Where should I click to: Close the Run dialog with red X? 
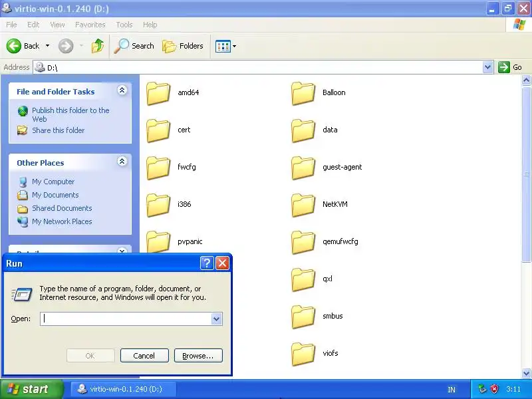(223, 263)
